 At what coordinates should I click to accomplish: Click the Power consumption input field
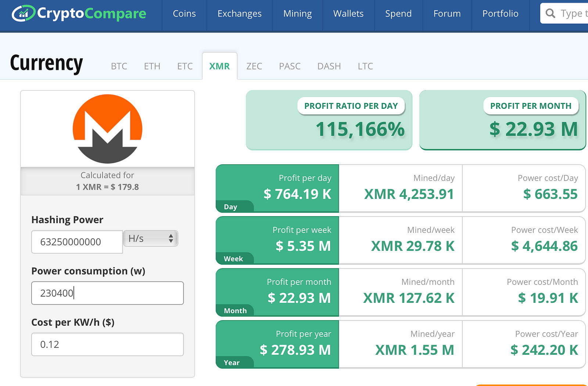click(107, 293)
